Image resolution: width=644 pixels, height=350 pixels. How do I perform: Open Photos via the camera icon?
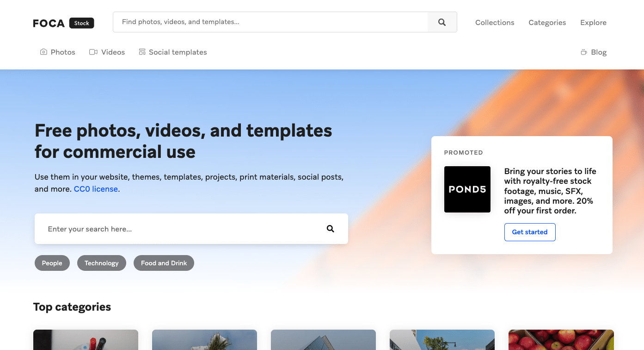(x=43, y=52)
